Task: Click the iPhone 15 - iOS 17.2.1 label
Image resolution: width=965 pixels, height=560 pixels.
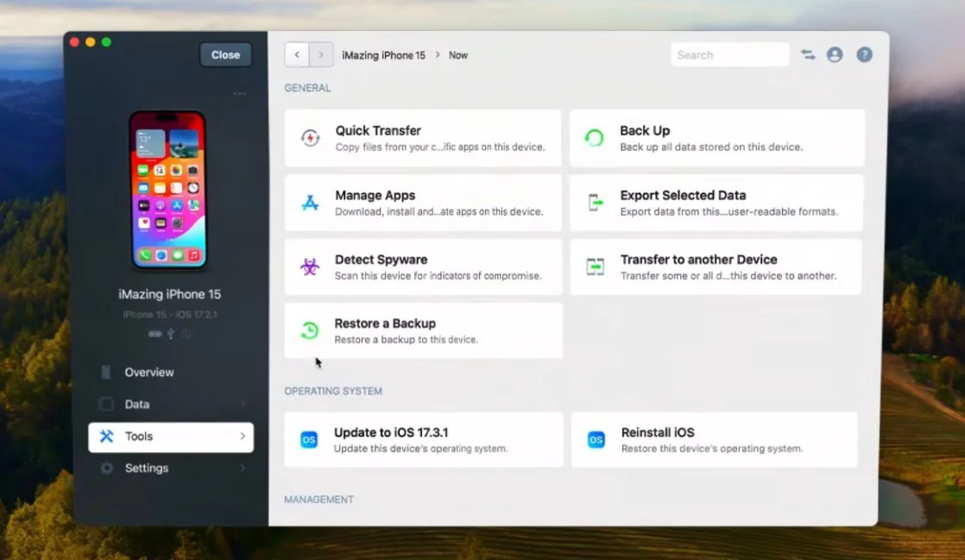Action: tap(170, 314)
